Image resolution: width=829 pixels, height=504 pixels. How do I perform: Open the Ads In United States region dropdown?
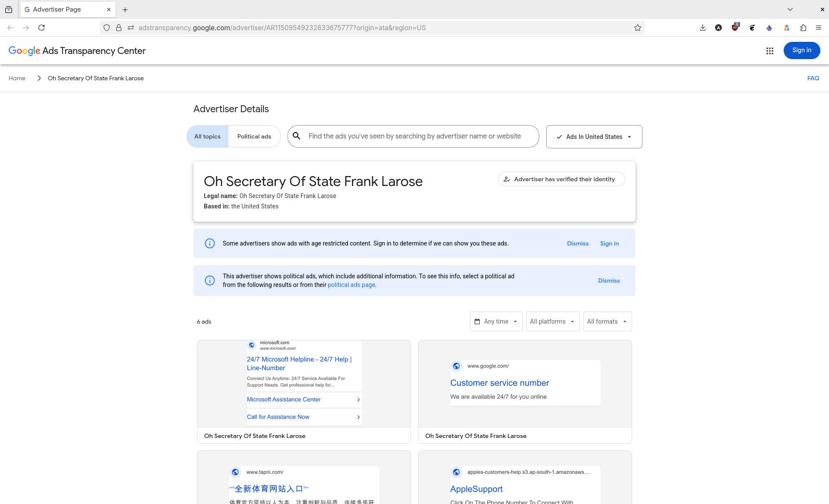[594, 137]
